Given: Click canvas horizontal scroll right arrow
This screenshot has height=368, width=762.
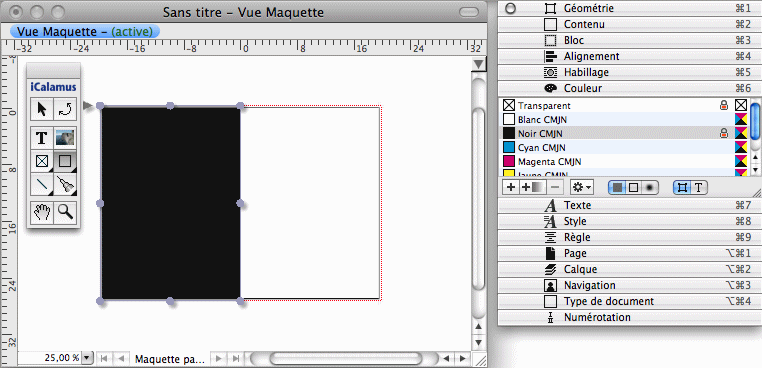Looking at the screenshot, I should click(x=463, y=359).
